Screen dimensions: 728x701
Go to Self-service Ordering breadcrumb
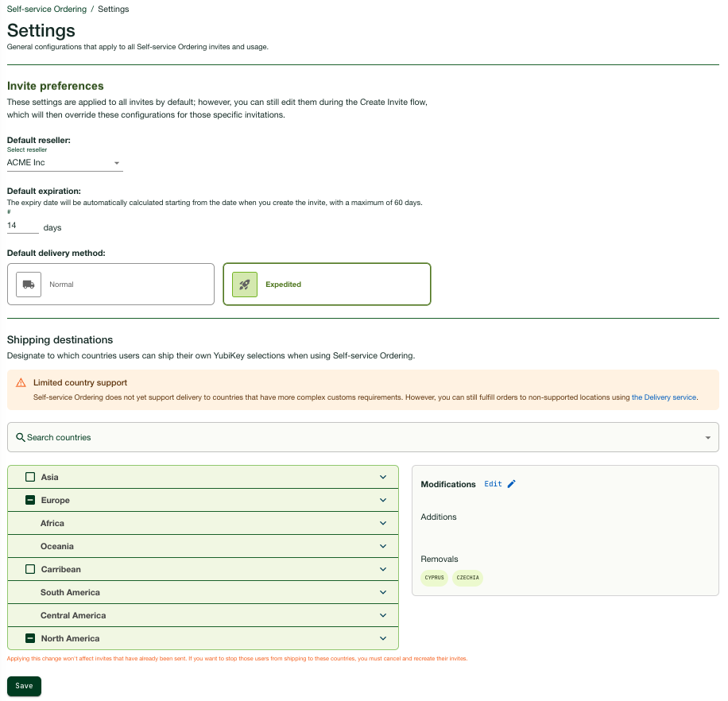(46, 10)
